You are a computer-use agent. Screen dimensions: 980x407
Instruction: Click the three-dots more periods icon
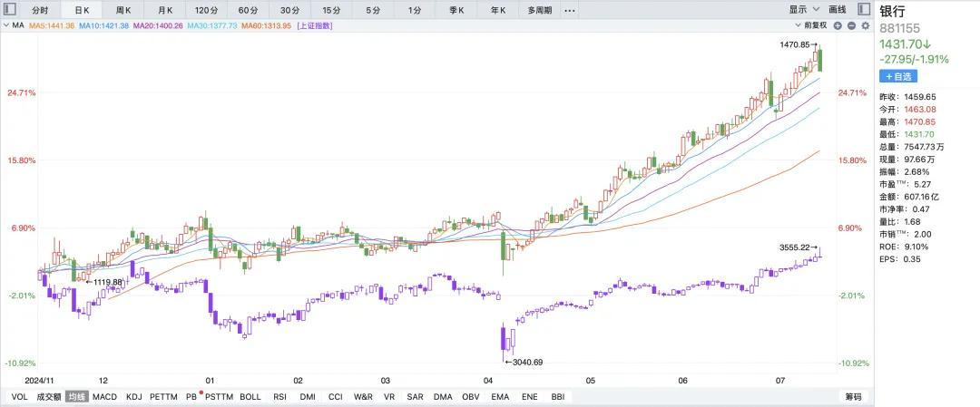569,10
